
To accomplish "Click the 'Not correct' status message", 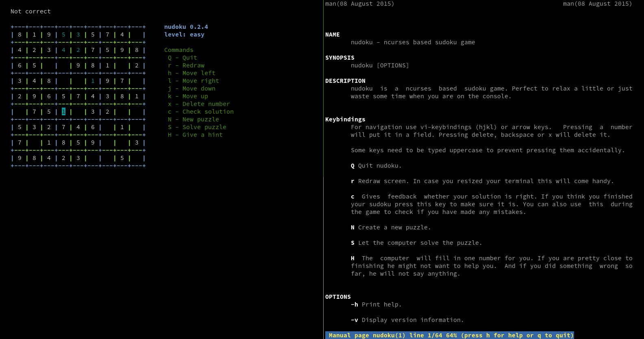I will pyautogui.click(x=30, y=11).
